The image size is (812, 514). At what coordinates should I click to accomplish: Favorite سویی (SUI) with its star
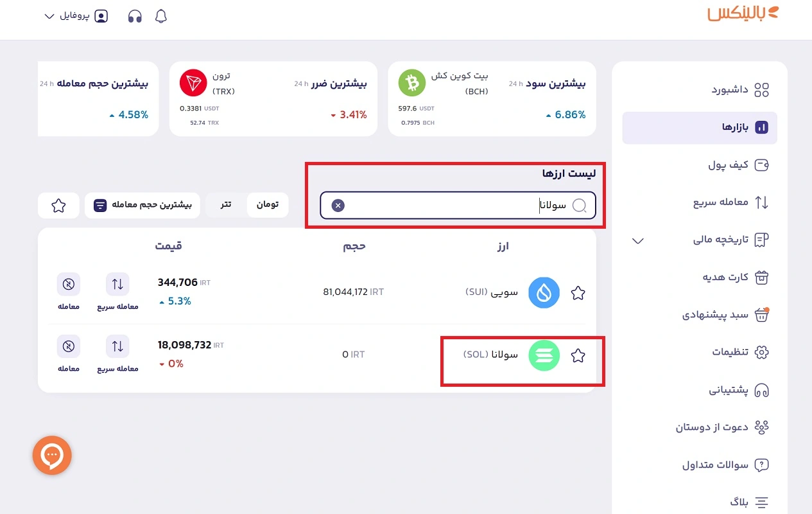click(578, 293)
